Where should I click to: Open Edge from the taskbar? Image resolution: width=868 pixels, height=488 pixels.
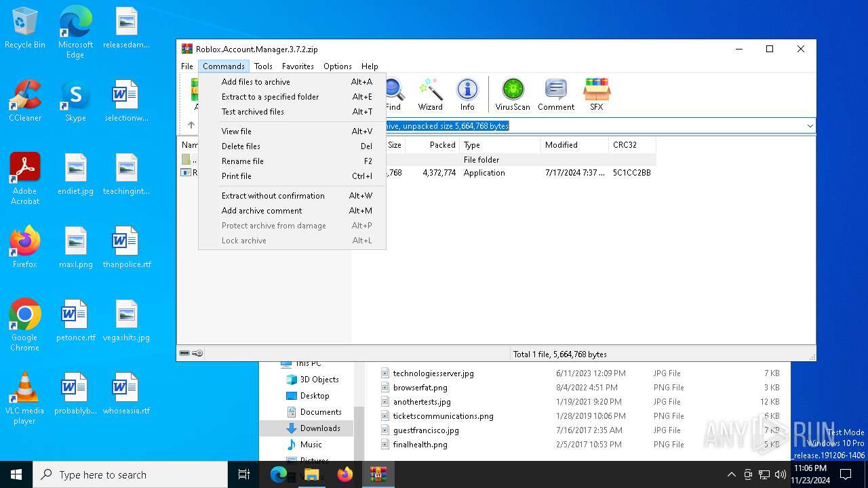pyautogui.click(x=279, y=474)
